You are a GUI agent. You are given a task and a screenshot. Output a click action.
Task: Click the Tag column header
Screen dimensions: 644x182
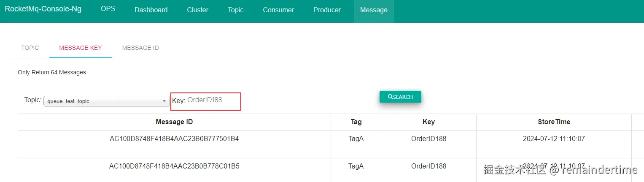point(356,122)
